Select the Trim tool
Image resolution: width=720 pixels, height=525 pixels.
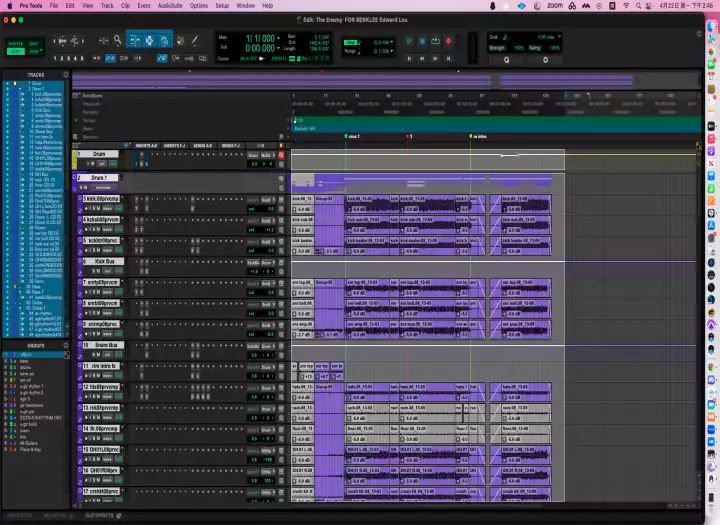tap(134, 41)
